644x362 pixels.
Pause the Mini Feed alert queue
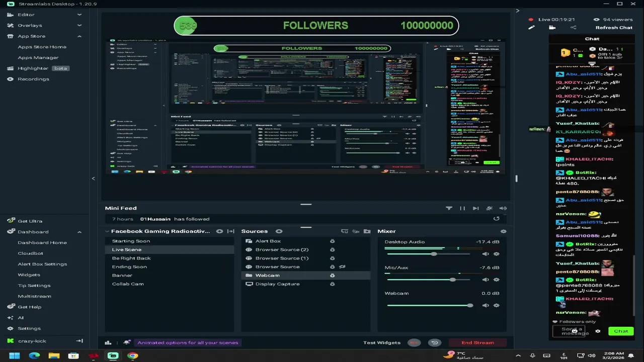pos(462,208)
